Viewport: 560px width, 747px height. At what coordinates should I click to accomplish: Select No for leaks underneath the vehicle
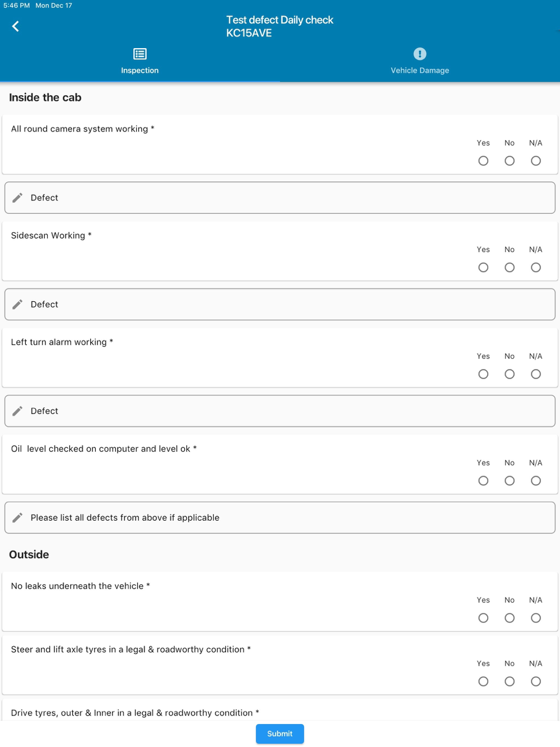tap(510, 618)
